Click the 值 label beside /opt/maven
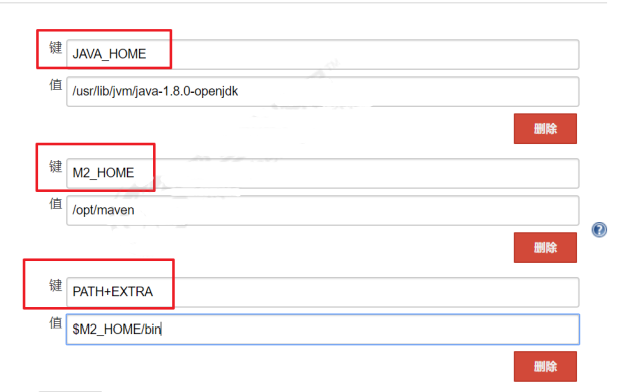This screenshot has height=392, width=617. coord(55,203)
